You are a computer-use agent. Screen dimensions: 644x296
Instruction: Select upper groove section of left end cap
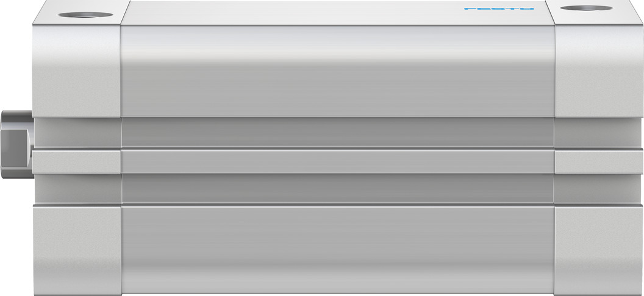coord(78,132)
